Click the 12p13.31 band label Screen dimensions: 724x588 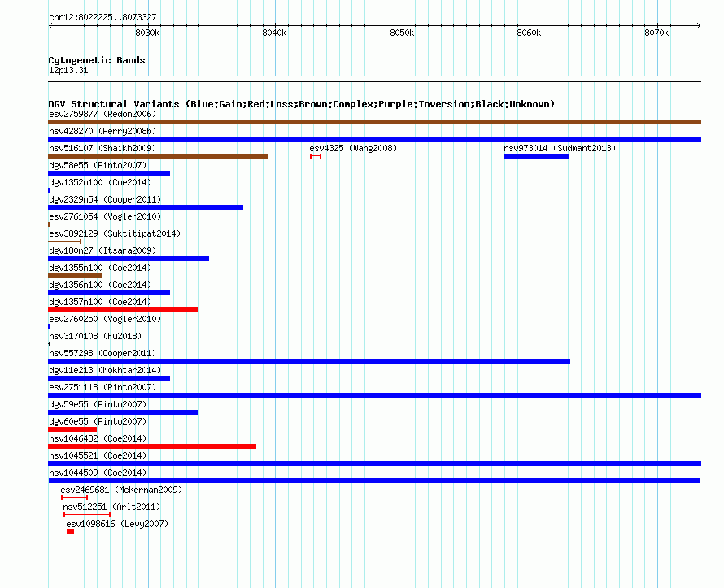coord(68,70)
